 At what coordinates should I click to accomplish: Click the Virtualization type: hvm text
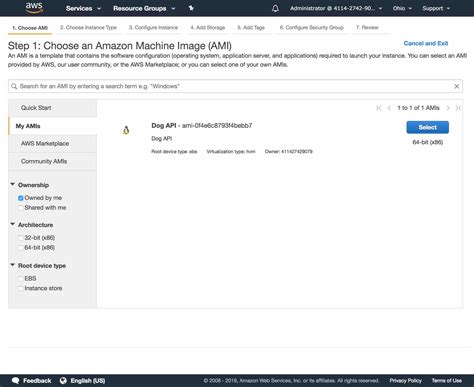pyautogui.click(x=231, y=152)
